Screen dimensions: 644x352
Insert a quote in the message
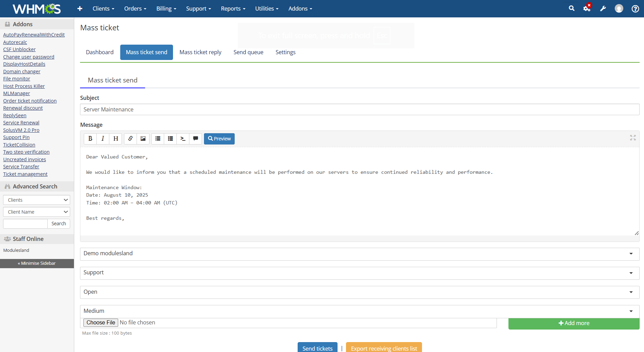[x=195, y=139]
